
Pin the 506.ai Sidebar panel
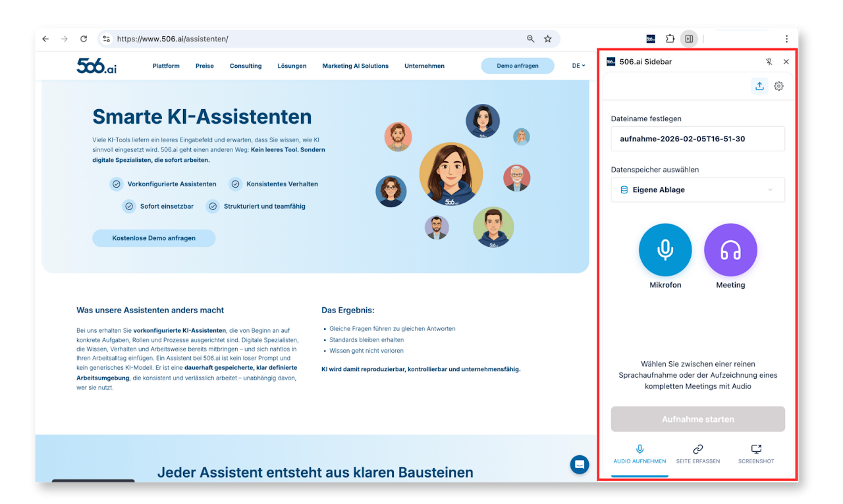(769, 62)
